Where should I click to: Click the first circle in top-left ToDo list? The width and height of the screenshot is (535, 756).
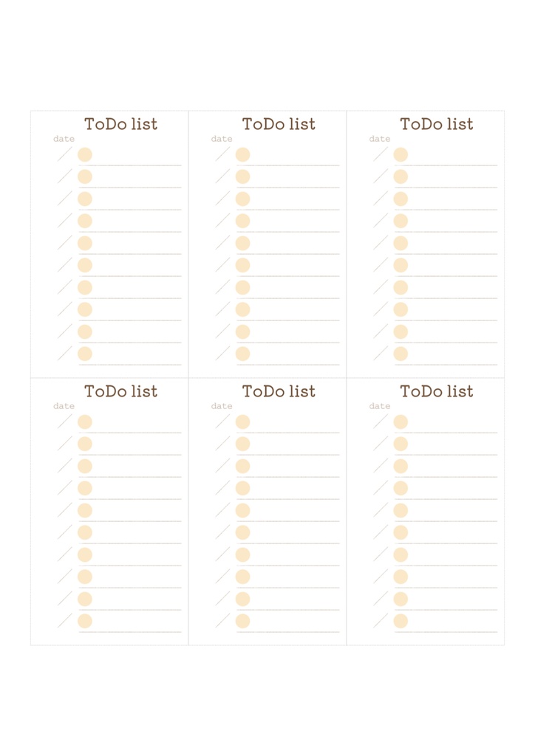click(85, 154)
